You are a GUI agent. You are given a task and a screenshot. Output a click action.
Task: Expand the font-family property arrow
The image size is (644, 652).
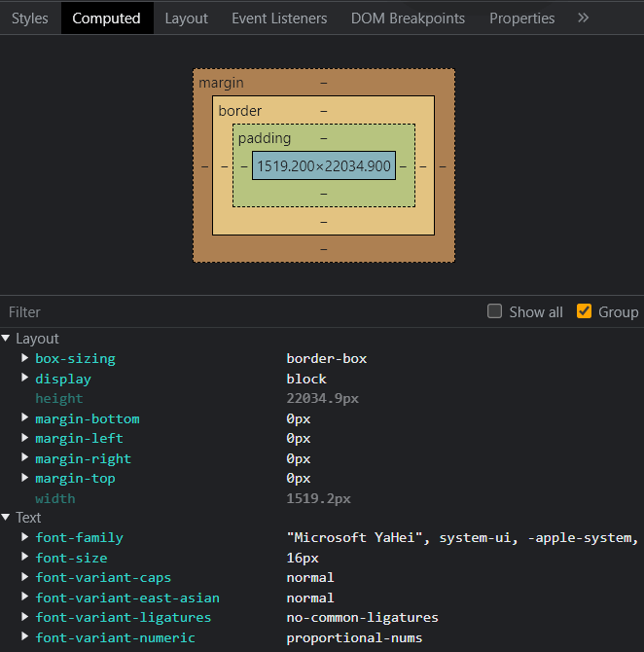click(x=25, y=537)
